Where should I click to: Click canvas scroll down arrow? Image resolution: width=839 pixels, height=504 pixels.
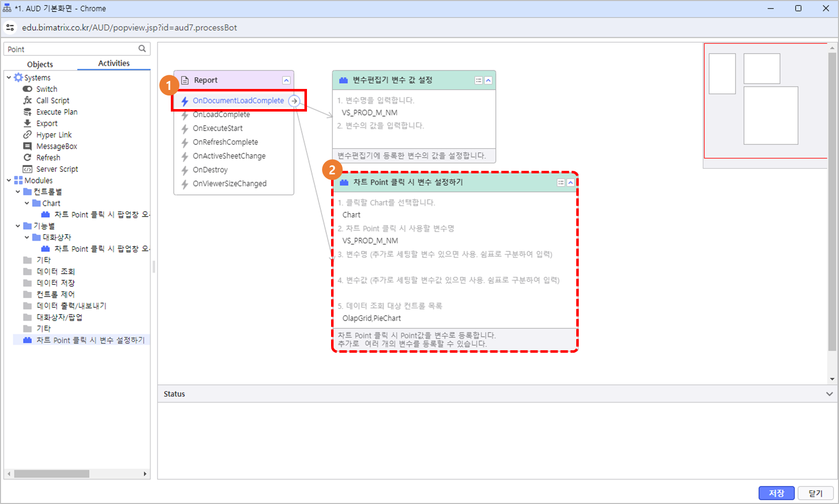pyautogui.click(x=832, y=379)
